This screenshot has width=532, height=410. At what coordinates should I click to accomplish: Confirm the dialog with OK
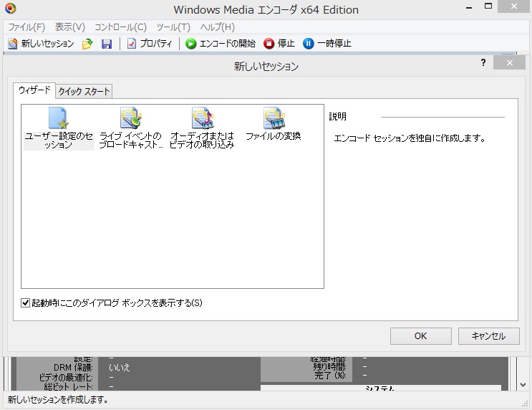[421, 336]
